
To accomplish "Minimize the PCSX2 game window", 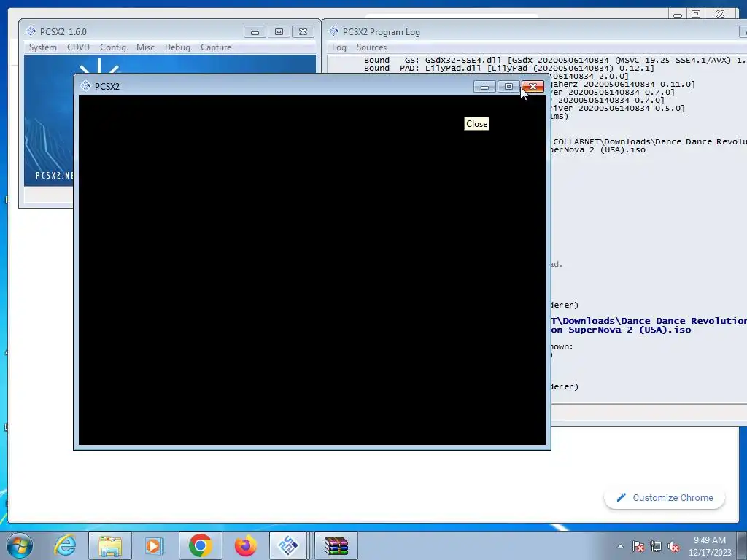I will [x=484, y=86].
